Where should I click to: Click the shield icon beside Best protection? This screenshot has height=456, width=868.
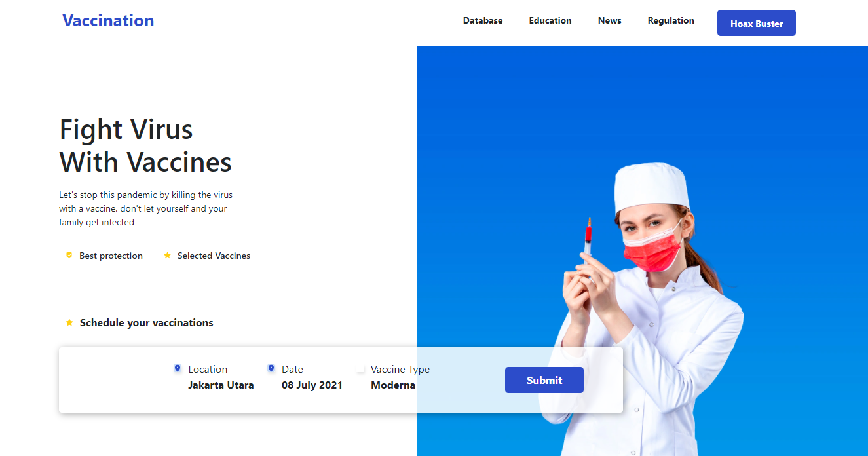(69, 256)
